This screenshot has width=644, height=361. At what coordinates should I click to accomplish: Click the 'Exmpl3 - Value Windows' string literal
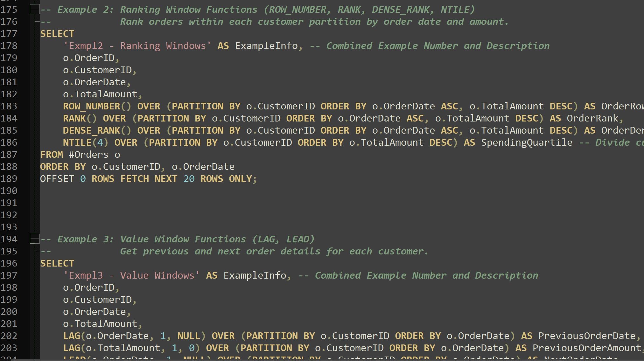pyautogui.click(x=131, y=275)
